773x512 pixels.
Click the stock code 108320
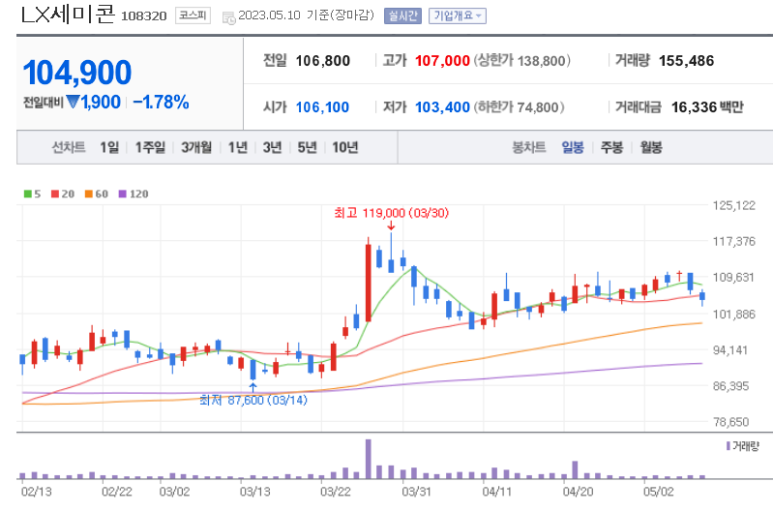(x=144, y=16)
